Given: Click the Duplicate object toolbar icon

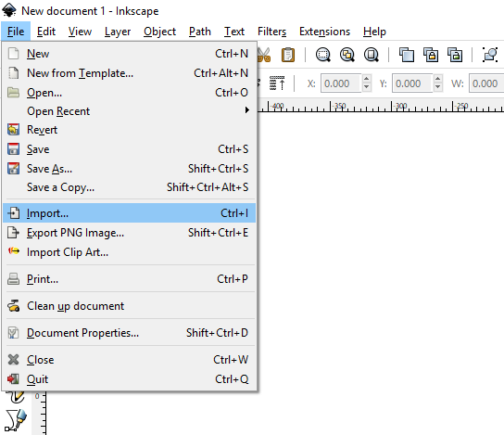Looking at the screenshot, I should pos(407,55).
